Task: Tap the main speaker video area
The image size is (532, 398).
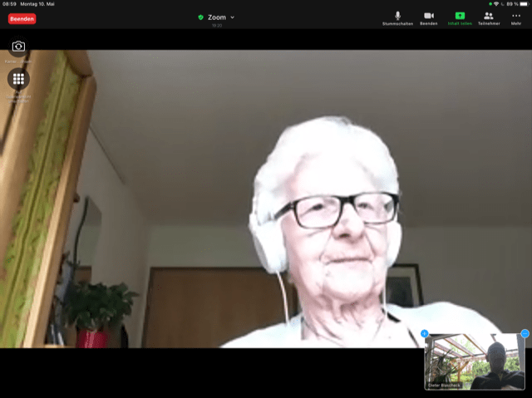Action: click(266, 199)
